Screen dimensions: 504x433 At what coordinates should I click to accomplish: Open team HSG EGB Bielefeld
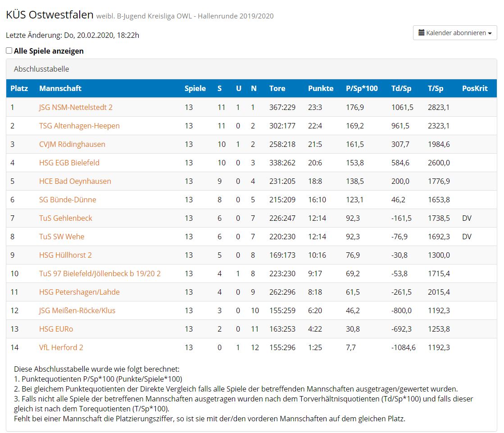click(x=69, y=163)
